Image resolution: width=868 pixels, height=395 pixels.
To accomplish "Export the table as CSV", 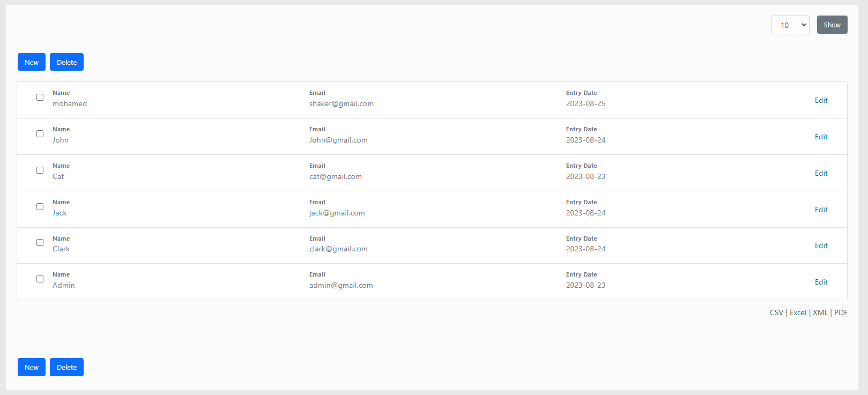I will (x=776, y=312).
